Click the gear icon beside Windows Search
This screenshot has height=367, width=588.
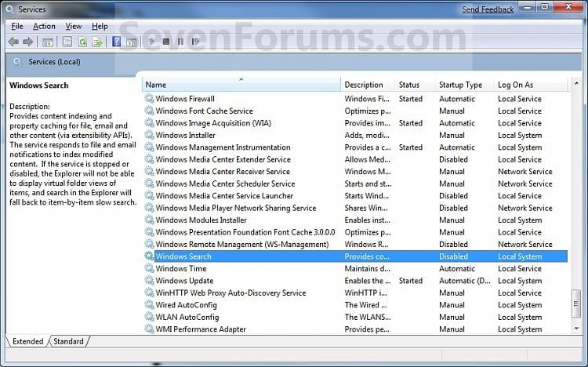tap(149, 256)
